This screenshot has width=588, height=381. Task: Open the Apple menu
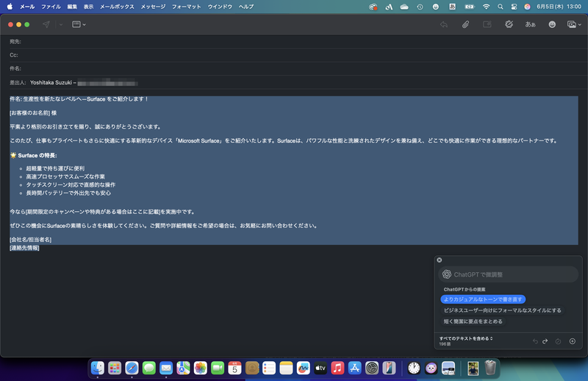(10, 7)
